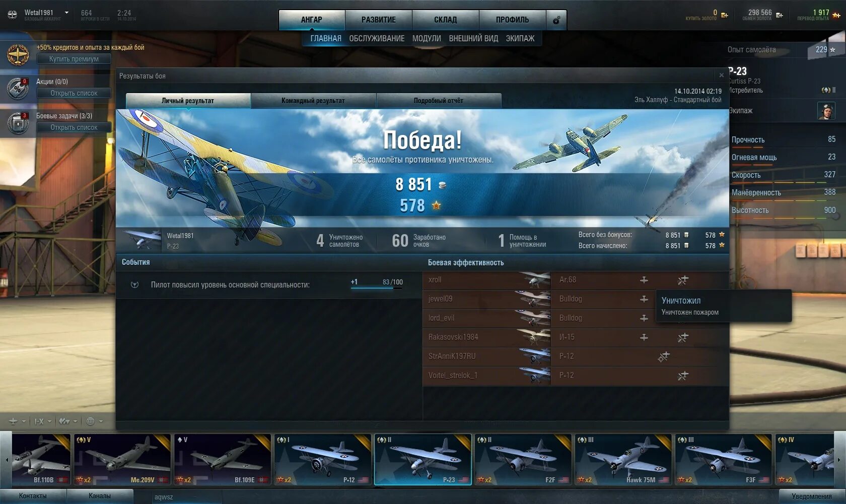Select the P-12 plane thumbnail in carousel
Viewport: 846px width, 504px height.
coord(323,460)
